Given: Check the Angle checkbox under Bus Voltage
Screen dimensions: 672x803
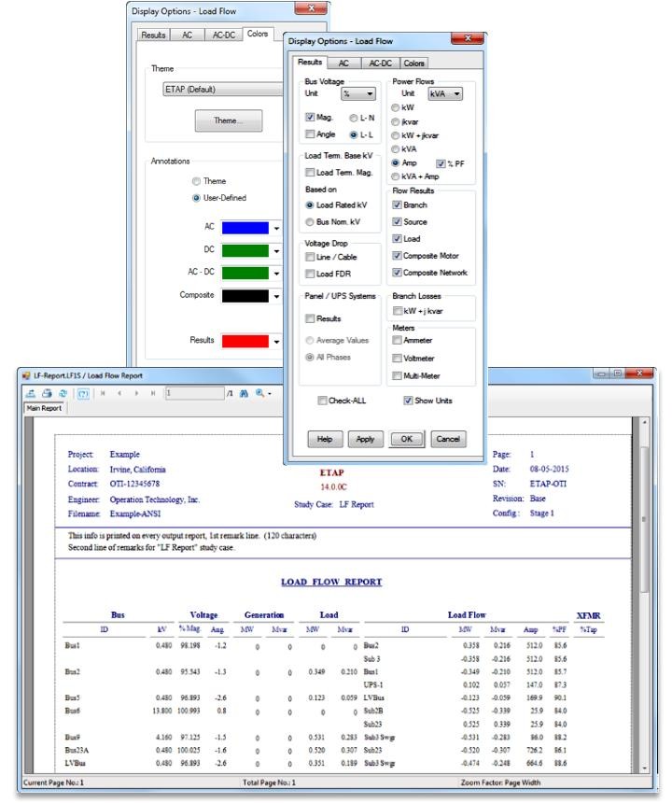Looking at the screenshot, I should click(310, 134).
